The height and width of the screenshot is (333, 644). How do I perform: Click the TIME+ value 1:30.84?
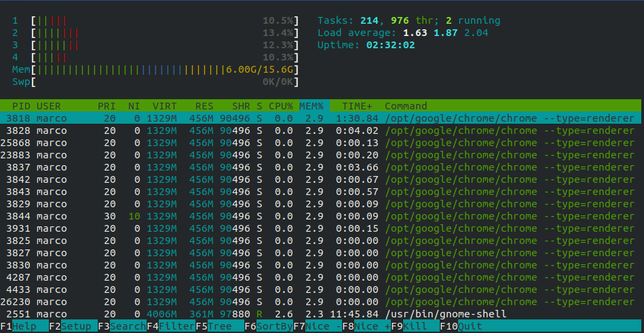[x=358, y=118]
